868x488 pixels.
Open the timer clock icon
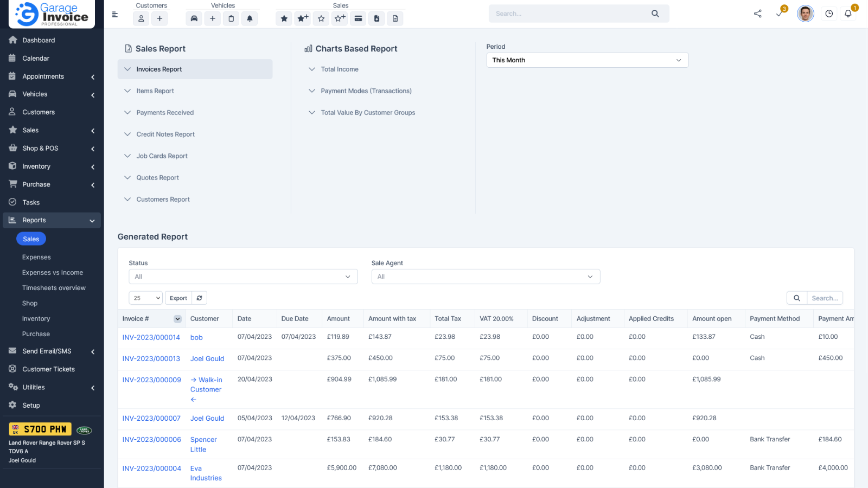829,14
